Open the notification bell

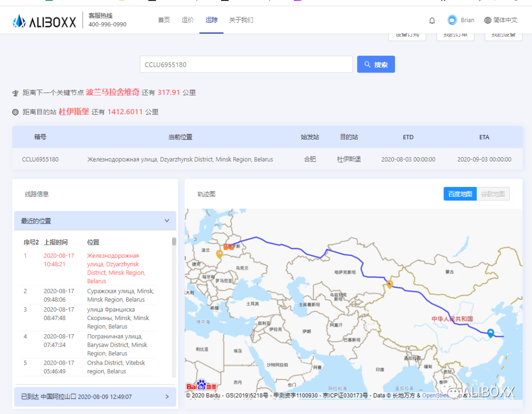(432, 20)
